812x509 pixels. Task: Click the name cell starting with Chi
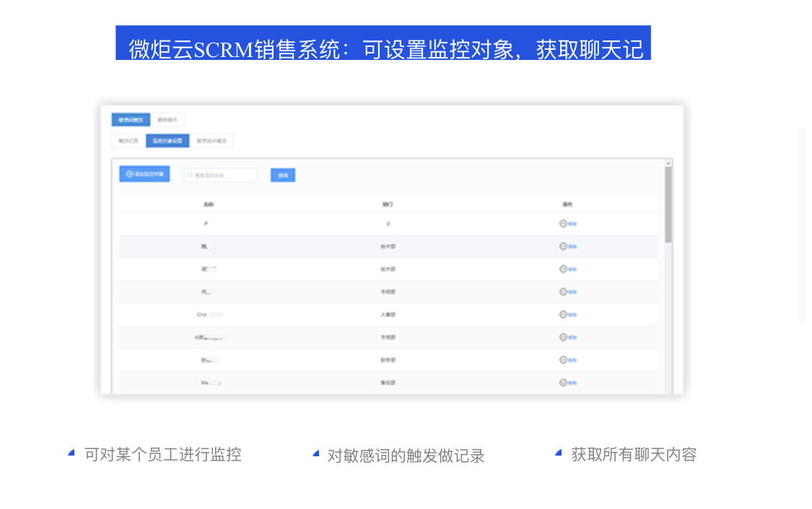click(x=209, y=314)
